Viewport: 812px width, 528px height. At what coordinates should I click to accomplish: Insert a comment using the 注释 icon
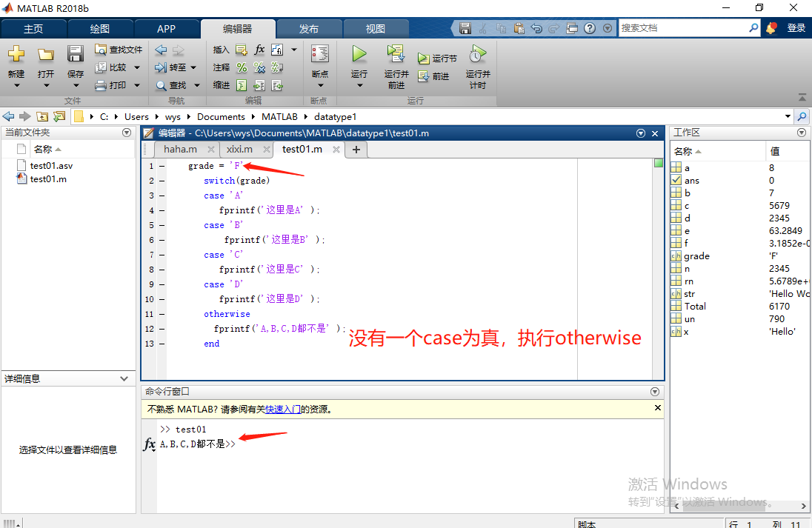(x=242, y=67)
